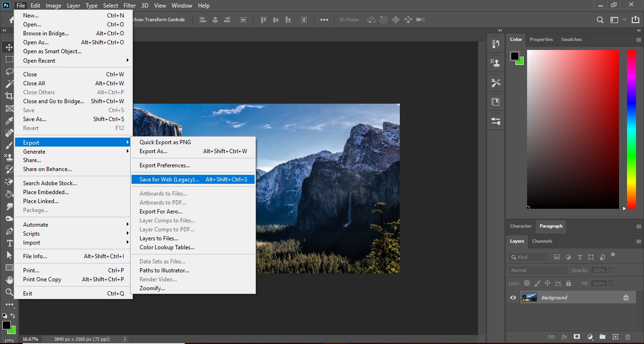Viewport: 644px width, 344px height.
Task: Pick a color in the color field
Action: (573, 129)
